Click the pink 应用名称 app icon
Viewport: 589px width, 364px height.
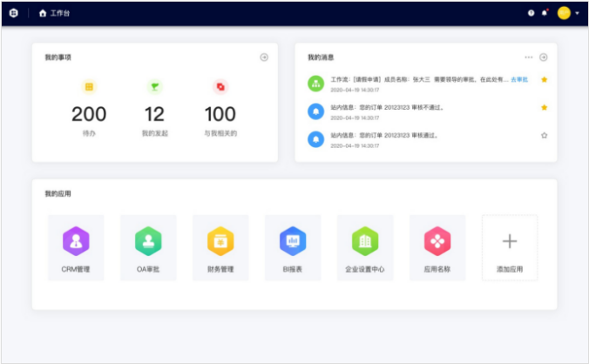coord(437,241)
